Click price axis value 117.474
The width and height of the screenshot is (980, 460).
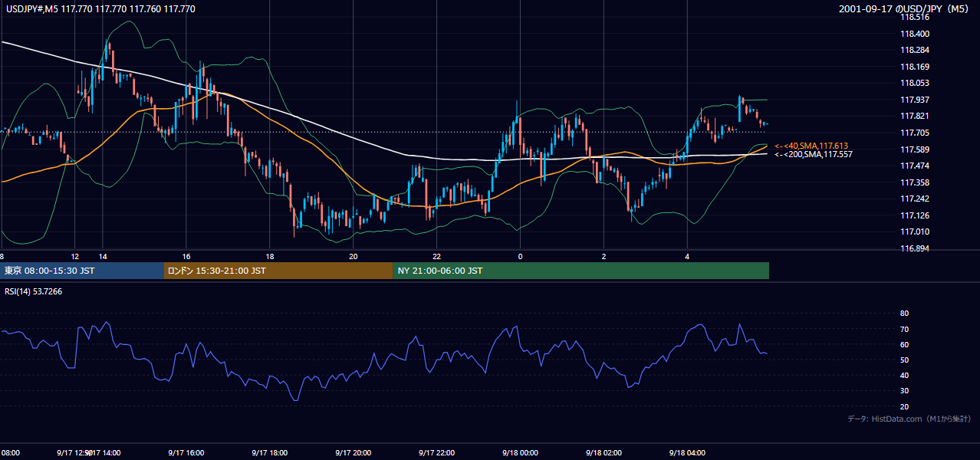[x=914, y=166]
